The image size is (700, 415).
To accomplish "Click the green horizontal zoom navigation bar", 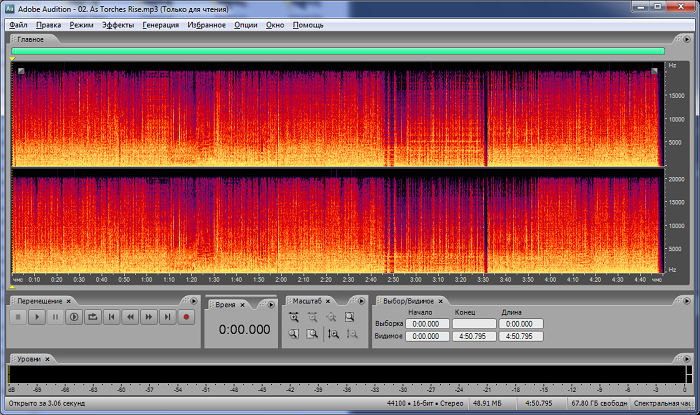I will (x=338, y=50).
